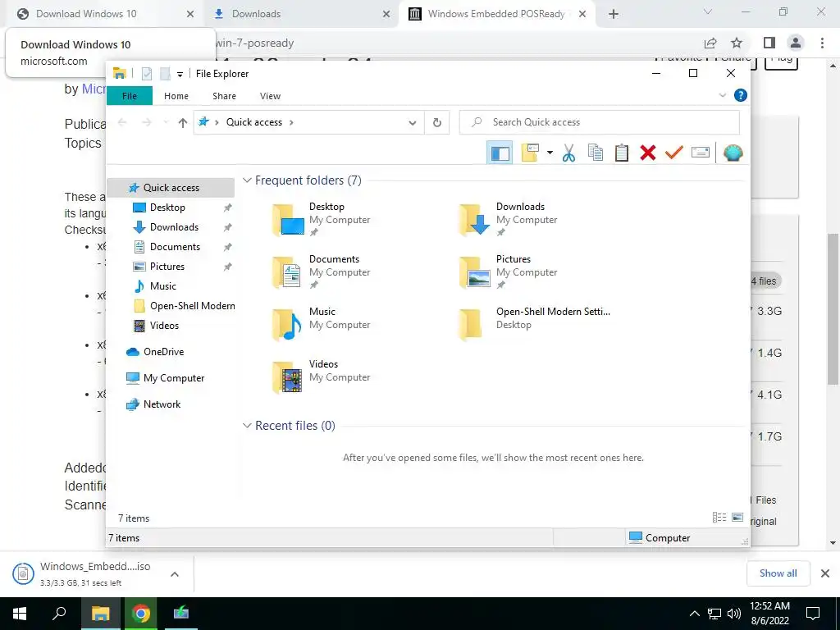Image resolution: width=840 pixels, height=630 pixels.
Task: Click the red X Delete icon
Action: [x=648, y=153]
